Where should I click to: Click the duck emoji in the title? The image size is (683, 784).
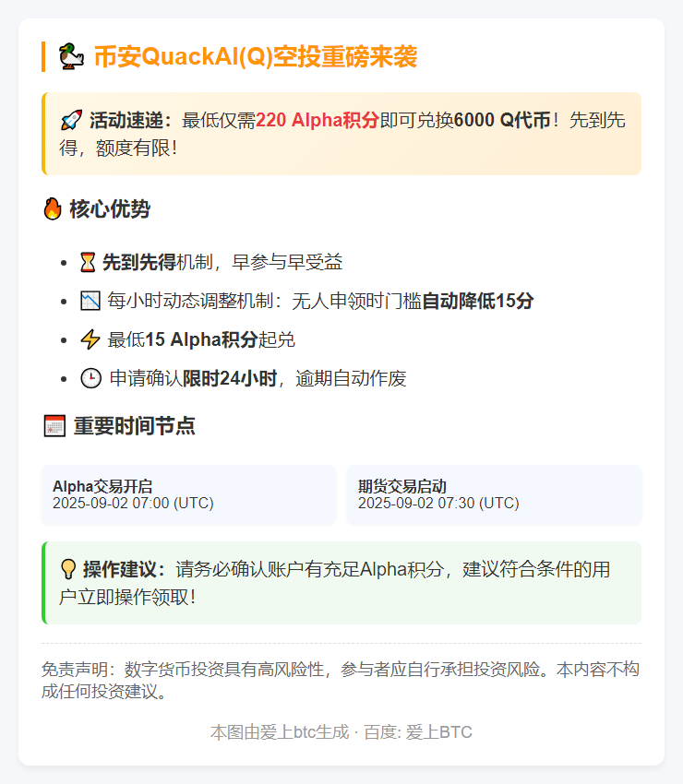[72, 56]
